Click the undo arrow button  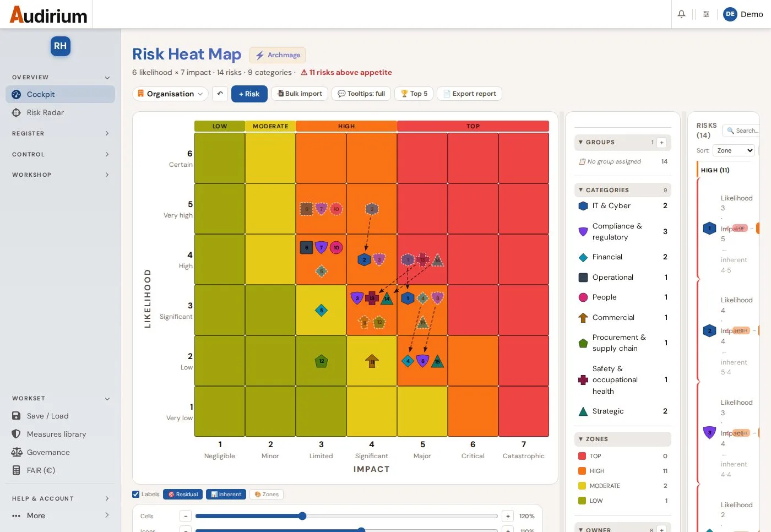[220, 94]
